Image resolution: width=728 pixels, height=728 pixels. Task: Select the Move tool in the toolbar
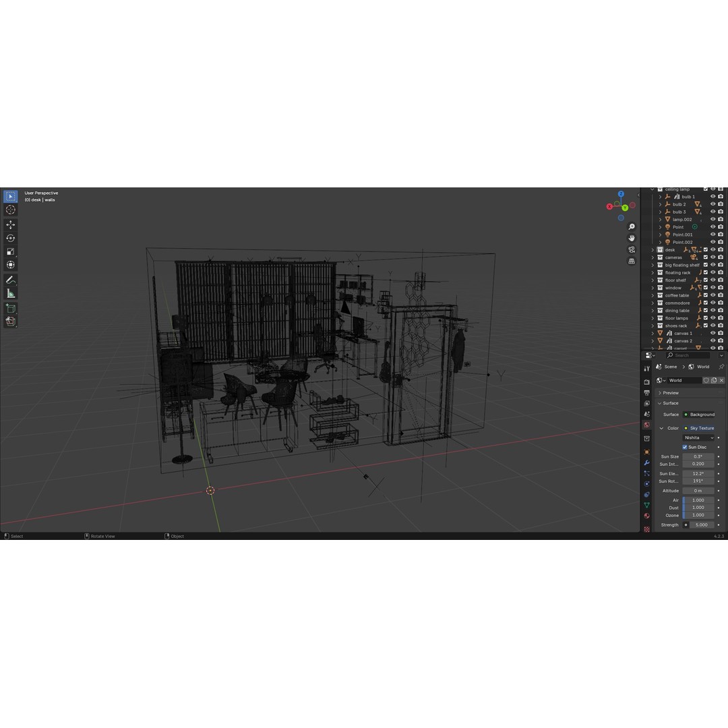pos(10,224)
